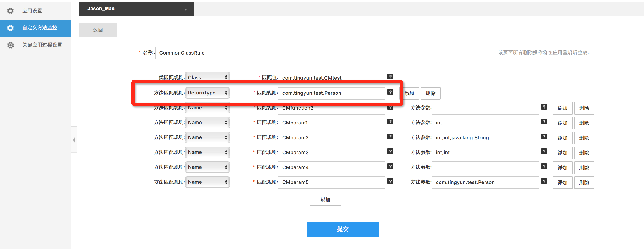Click the gear icon beside 关键应用过程设置
Screen dimensions: 644x249
[x=10, y=45]
